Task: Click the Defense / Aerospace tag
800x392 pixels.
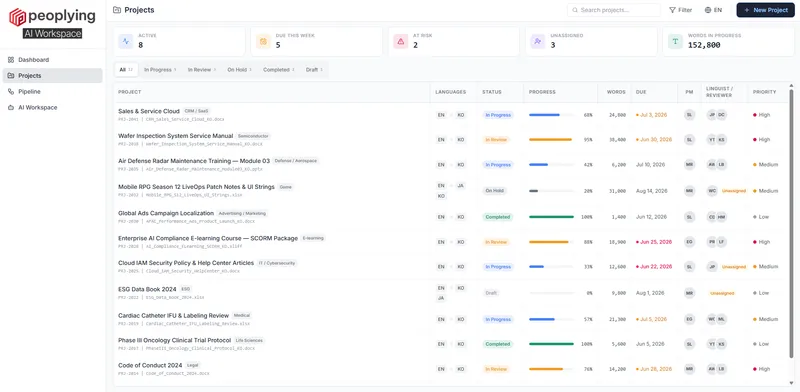Action: coord(295,161)
